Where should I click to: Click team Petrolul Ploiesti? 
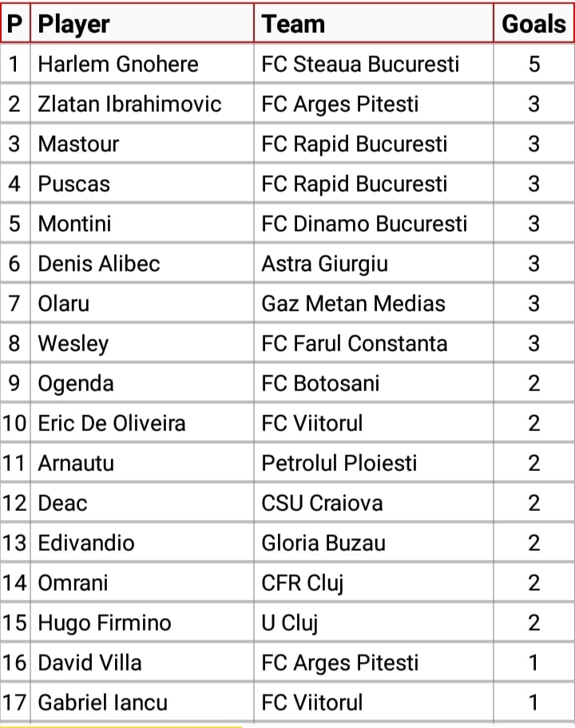339,463
